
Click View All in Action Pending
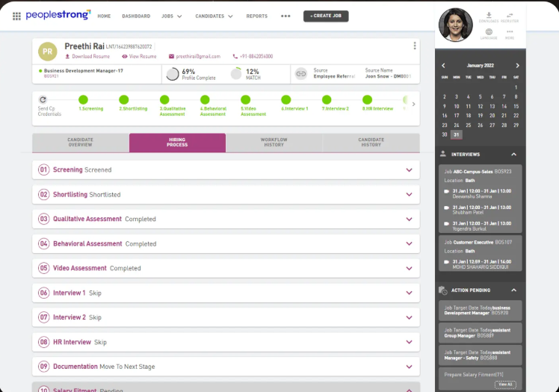point(505,385)
